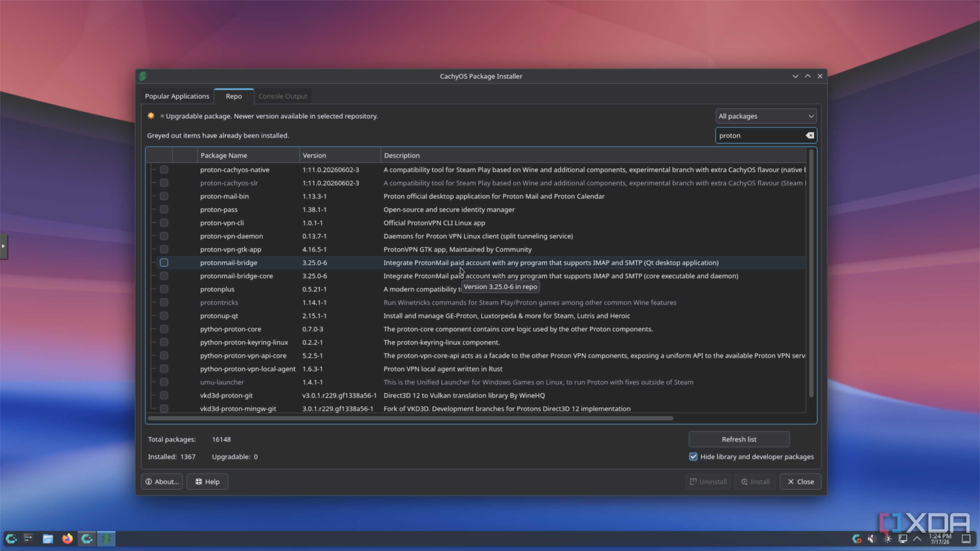Sort by Version column header
This screenshot has height=551, width=980.
[x=340, y=155]
